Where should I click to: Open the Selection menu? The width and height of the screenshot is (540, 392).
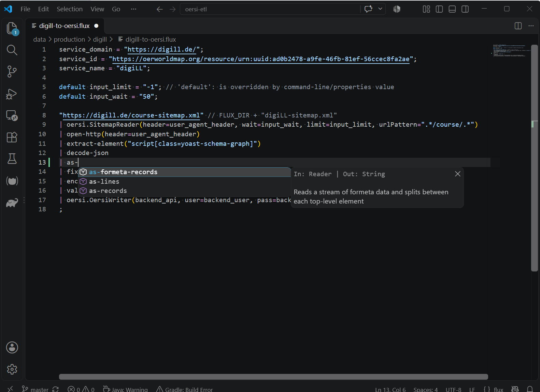[x=70, y=9]
